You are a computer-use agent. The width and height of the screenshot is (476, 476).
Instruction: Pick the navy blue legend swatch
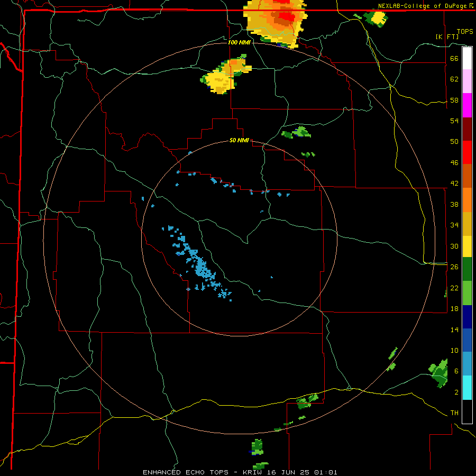pos(467,317)
